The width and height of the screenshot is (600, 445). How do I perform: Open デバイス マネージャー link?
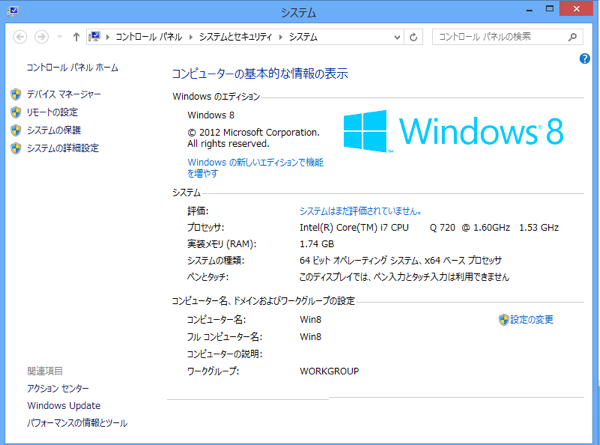click(x=64, y=94)
